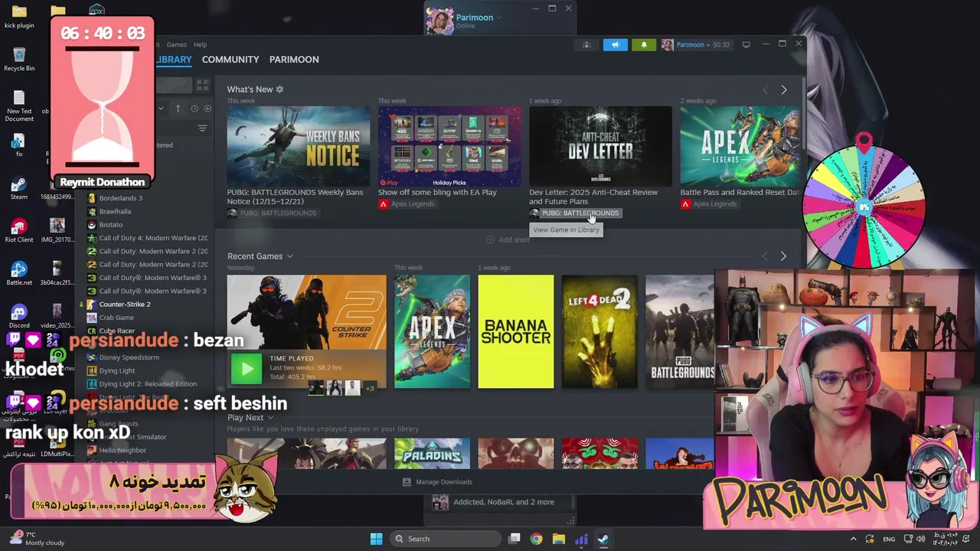Open the LIBRARY tab
Image resolution: width=980 pixels, height=551 pixels.
pyautogui.click(x=173, y=59)
